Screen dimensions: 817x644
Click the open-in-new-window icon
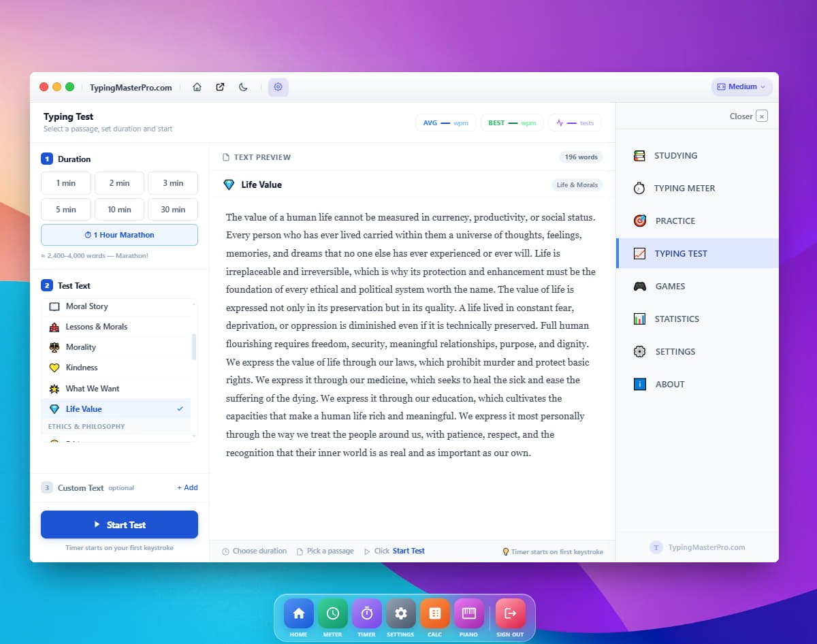[220, 87]
